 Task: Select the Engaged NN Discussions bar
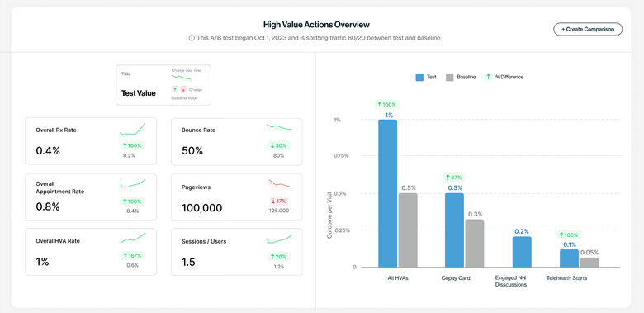(522, 252)
